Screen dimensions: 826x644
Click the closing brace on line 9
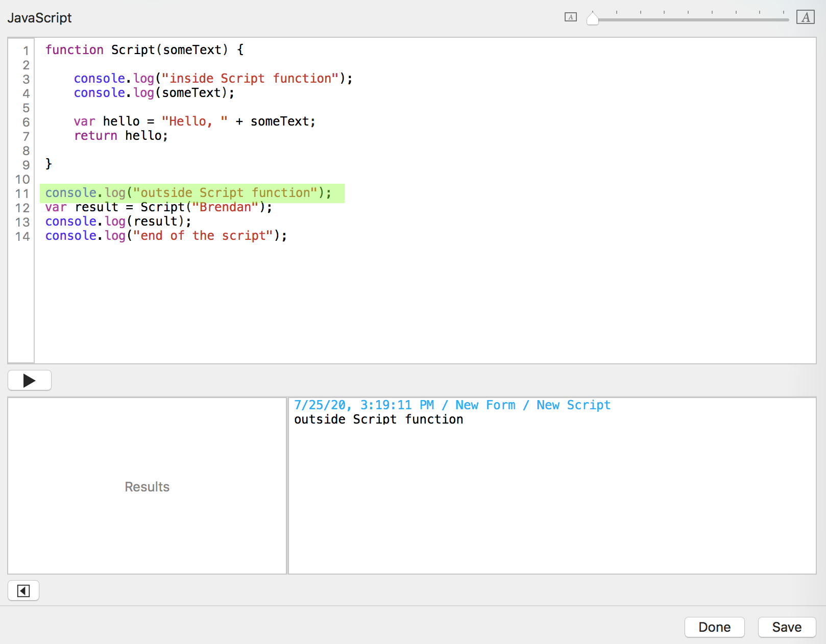pyautogui.click(x=48, y=164)
